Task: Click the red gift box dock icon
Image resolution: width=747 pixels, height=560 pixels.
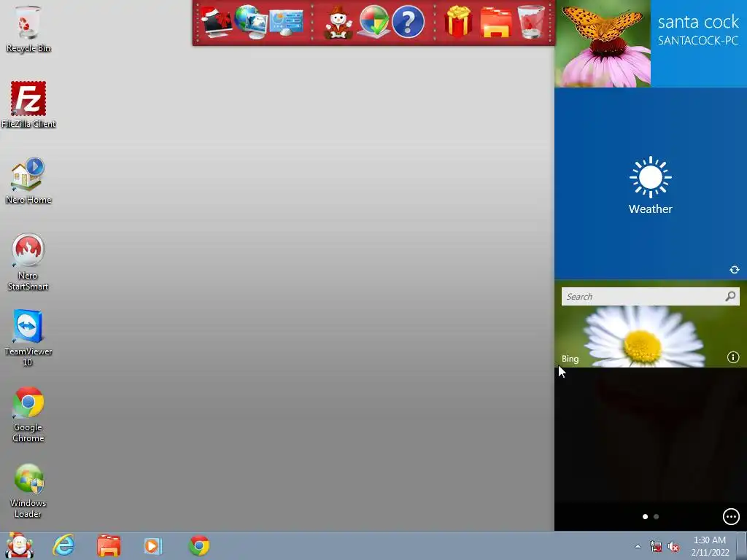Action: pyautogui.click(x=458, y=22)
